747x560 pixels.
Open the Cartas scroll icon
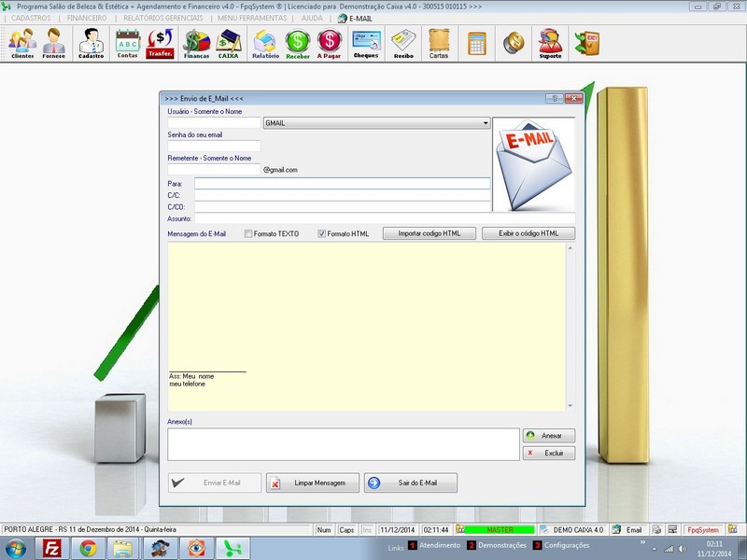click(x=439, y=43)
